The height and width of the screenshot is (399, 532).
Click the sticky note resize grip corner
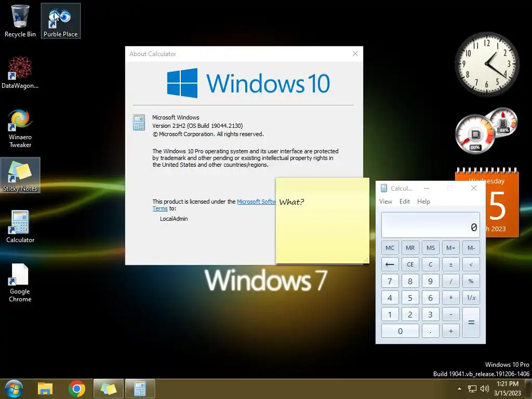tap(366, 260)
